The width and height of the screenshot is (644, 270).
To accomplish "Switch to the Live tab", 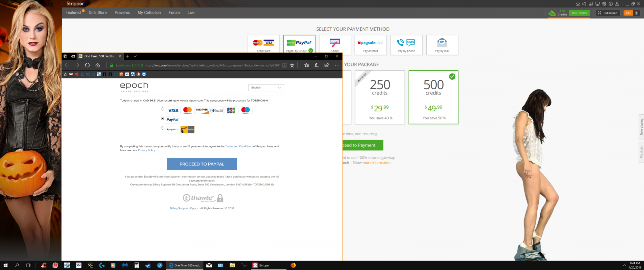I will [x=191, y=13].
